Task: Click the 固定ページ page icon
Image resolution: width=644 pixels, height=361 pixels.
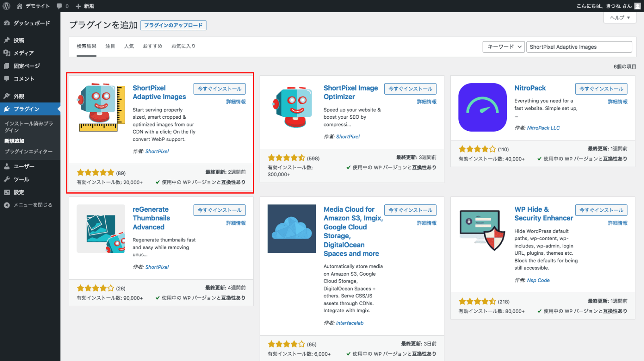Action: click(x=7, y=66)
